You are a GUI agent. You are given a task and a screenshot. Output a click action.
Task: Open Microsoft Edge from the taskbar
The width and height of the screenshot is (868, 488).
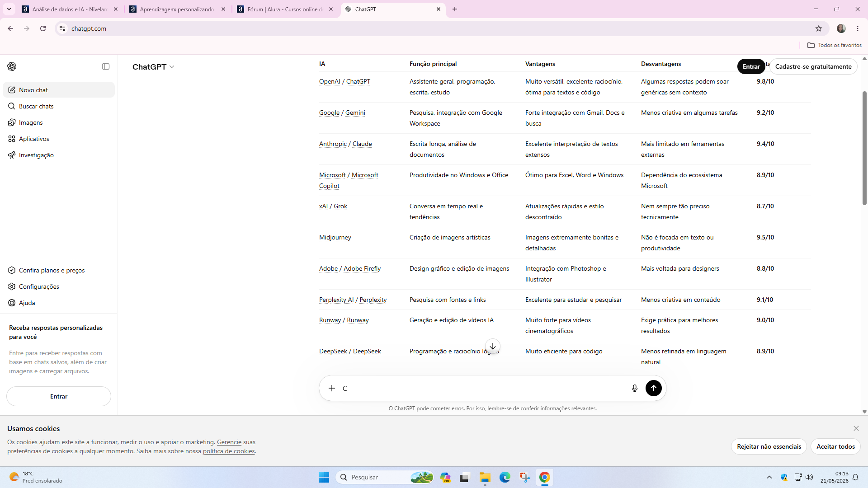pos(505,477)
